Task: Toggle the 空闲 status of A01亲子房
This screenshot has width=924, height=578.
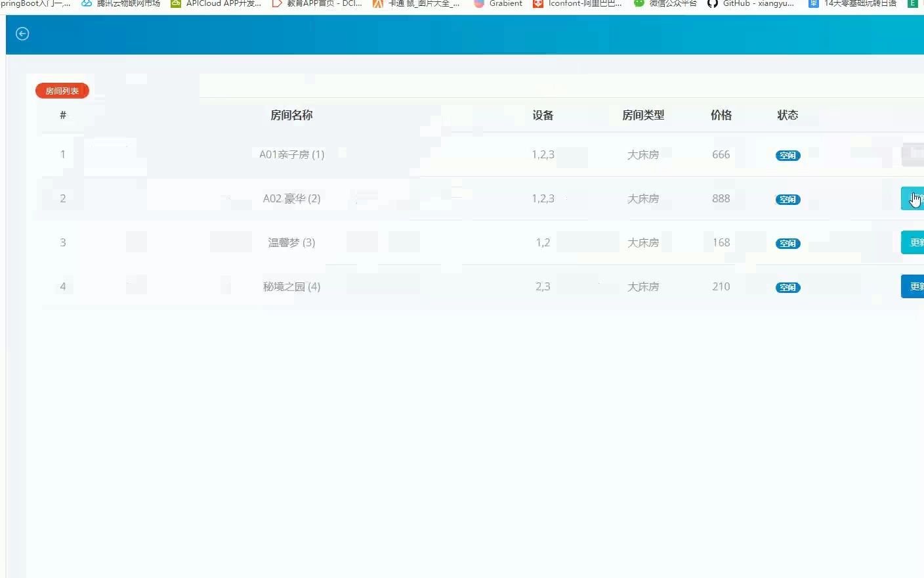Action: point(787,155)
